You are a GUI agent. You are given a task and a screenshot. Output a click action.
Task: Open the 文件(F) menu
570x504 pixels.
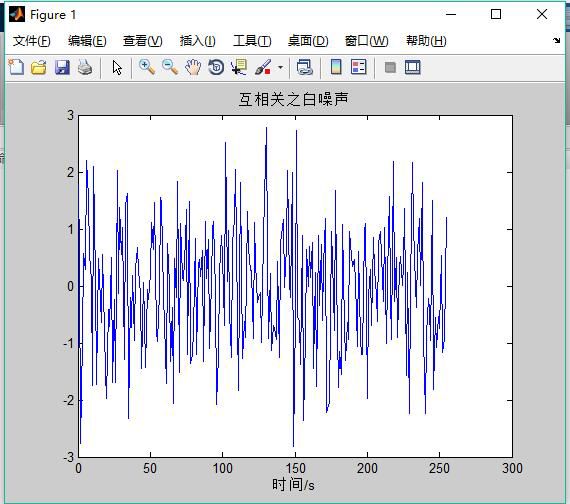32,41
